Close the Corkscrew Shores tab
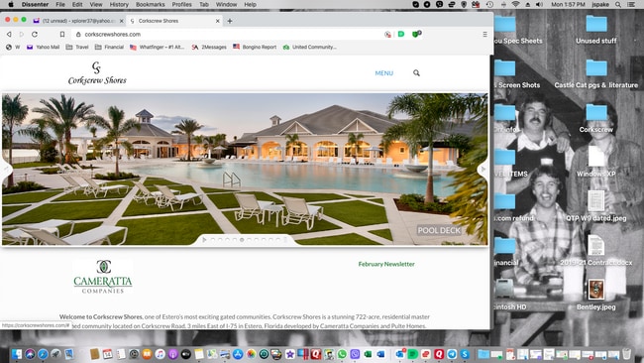Image resolution: width=644 pixels, height=363 pixels. coord(218,21)
